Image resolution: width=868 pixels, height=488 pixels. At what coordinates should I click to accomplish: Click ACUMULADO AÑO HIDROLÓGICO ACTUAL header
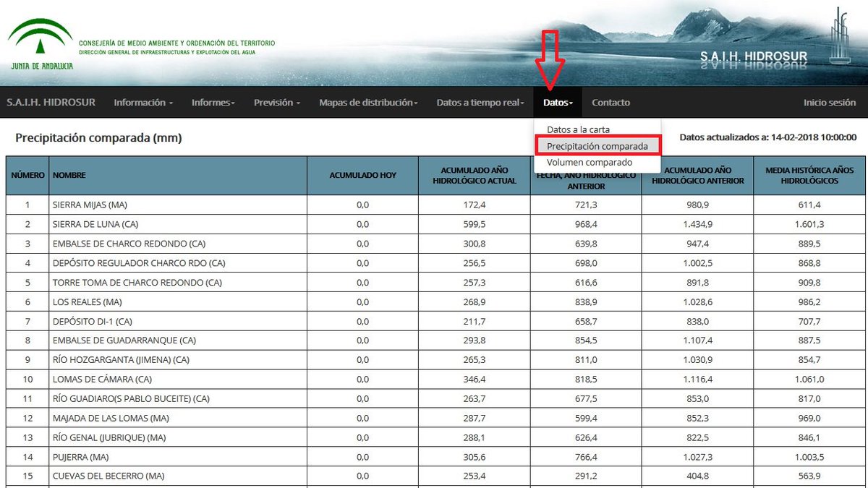tap(475, 176)
